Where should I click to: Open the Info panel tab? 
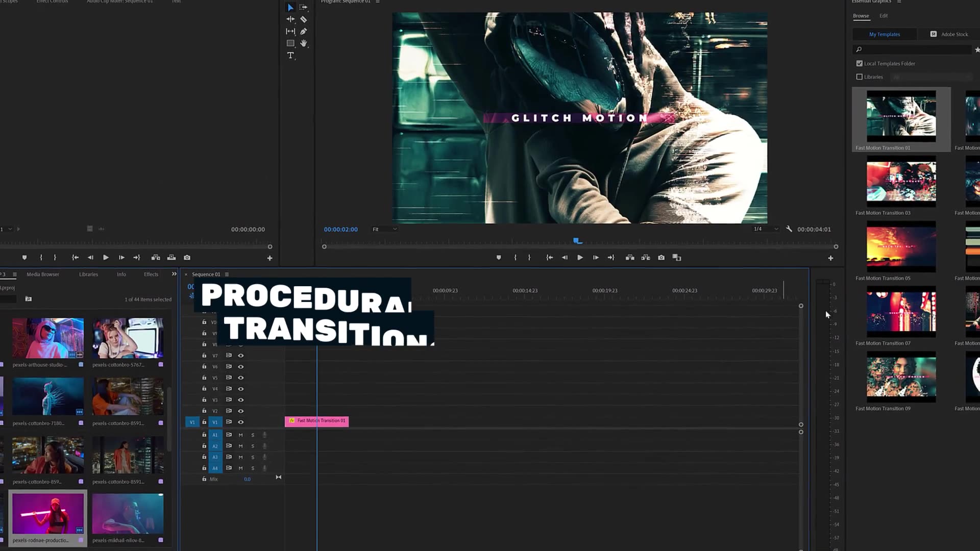click(x=121, y=274)
